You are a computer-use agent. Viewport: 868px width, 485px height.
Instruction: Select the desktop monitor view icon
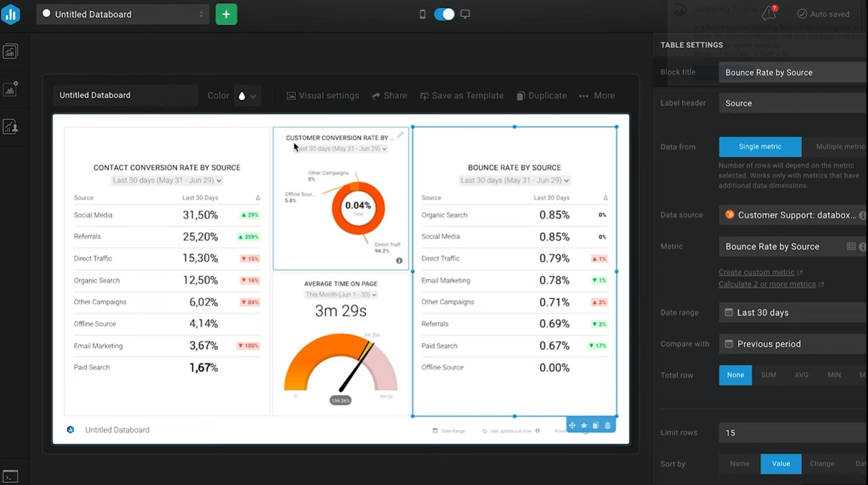465,14
